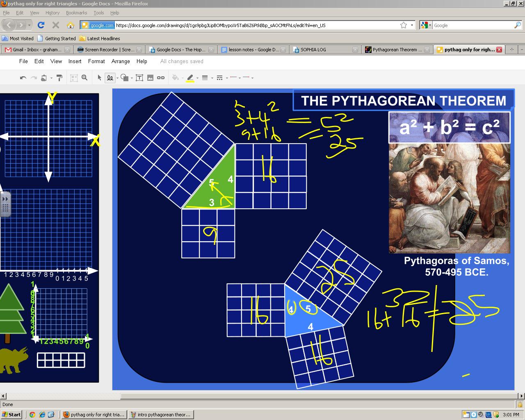This screenshot has width=525, height=420.
Task: Choose the select arrow tool
Action: click(99, 78)
